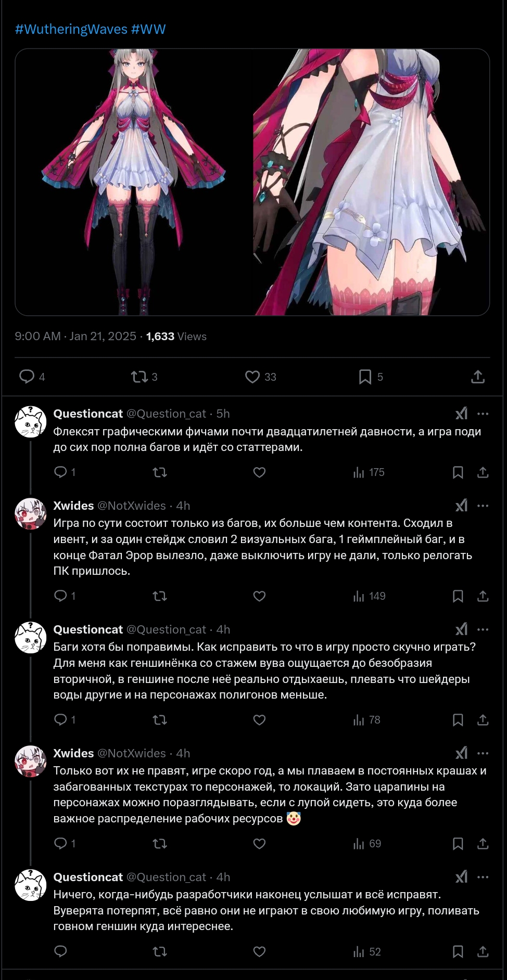Open more options on Xwides reply with 69 views
This screenshot has height=980, width=507.
tap(483, 753)
